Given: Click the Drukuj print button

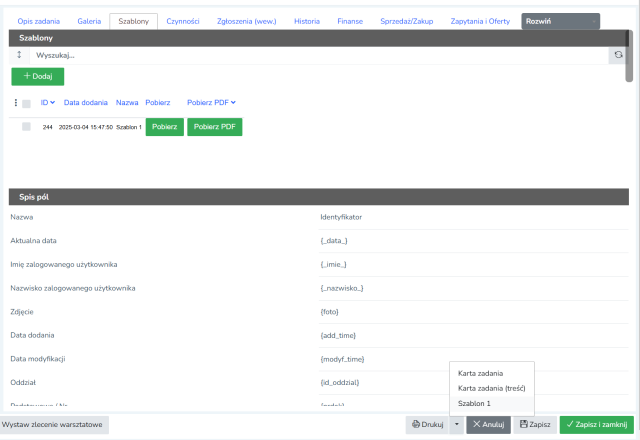Looking at the screenshot, I should point(427,424).
